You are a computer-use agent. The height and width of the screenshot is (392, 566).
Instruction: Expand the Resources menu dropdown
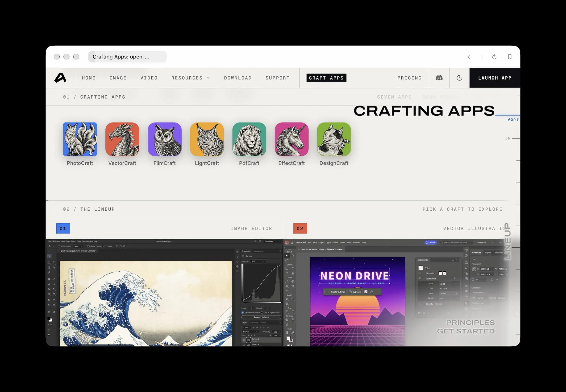[x=191, y=78]
